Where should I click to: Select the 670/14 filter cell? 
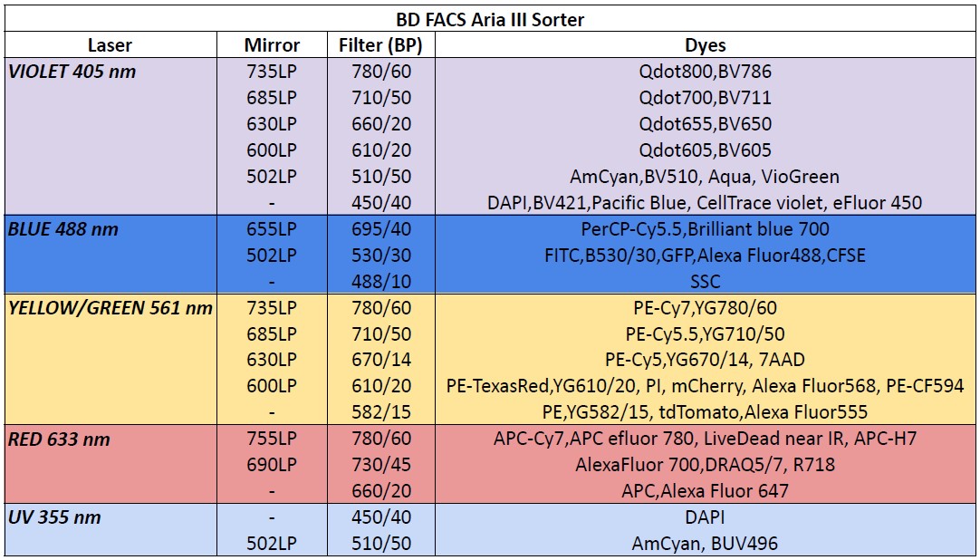tap(381, 360)
